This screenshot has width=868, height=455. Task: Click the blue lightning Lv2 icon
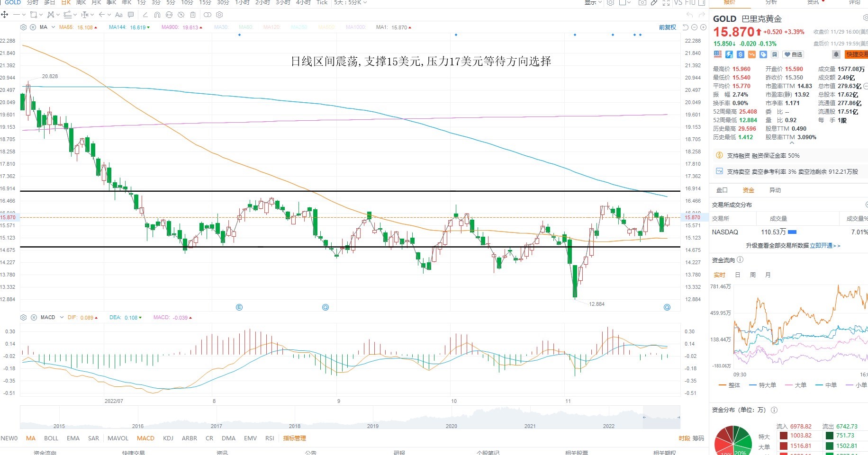(729, 54)
